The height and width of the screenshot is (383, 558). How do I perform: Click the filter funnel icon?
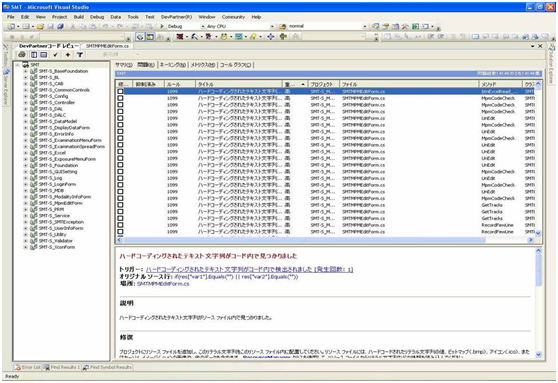coord(80,54)
